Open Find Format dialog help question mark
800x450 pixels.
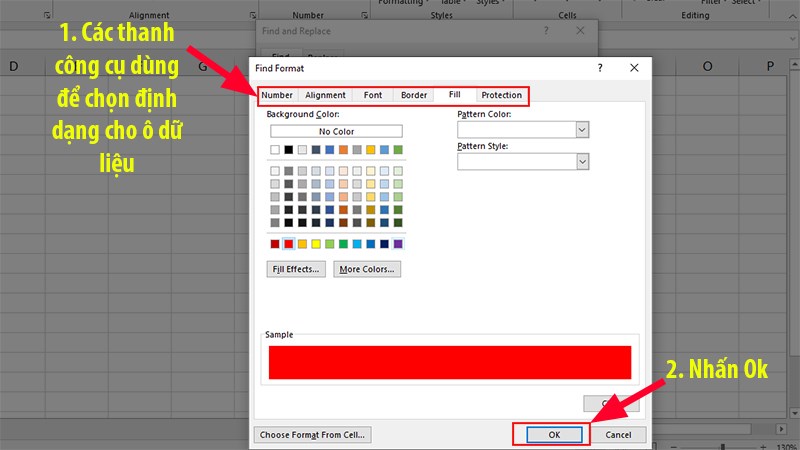pos(600,68)
